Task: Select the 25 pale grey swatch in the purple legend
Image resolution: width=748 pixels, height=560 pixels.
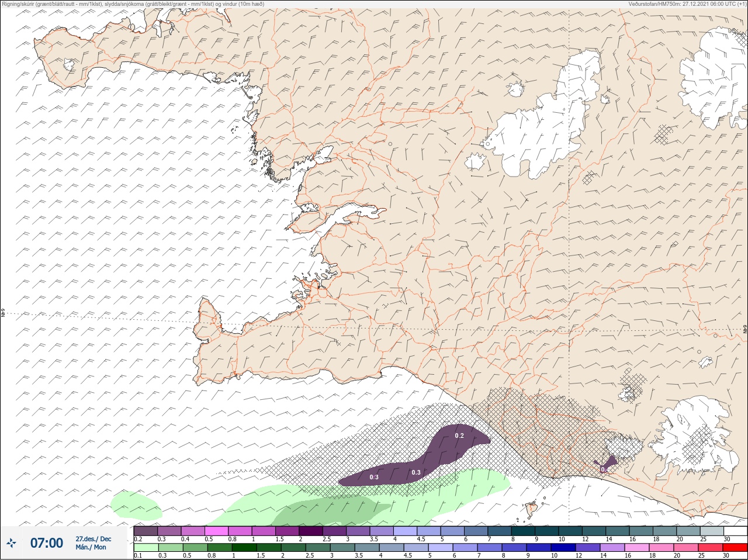Action: point(712,531)
